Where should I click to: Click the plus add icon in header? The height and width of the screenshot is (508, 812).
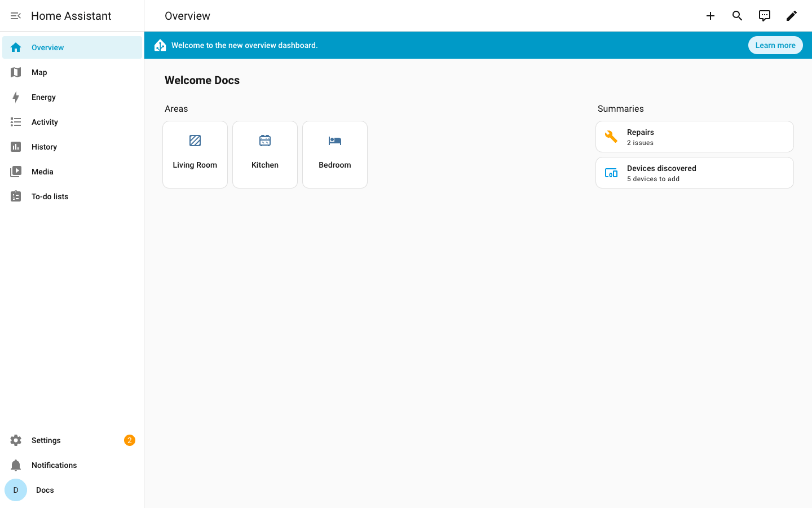710,16
